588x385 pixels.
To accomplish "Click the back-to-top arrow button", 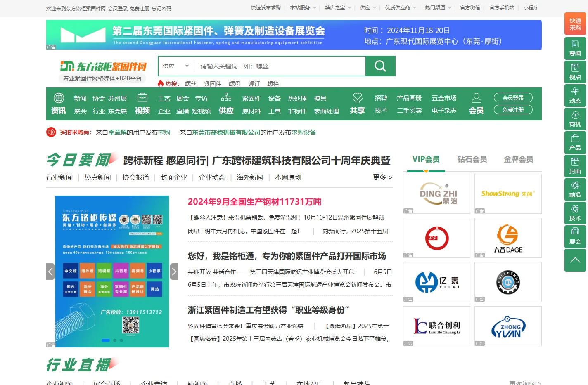I will 575,260.
